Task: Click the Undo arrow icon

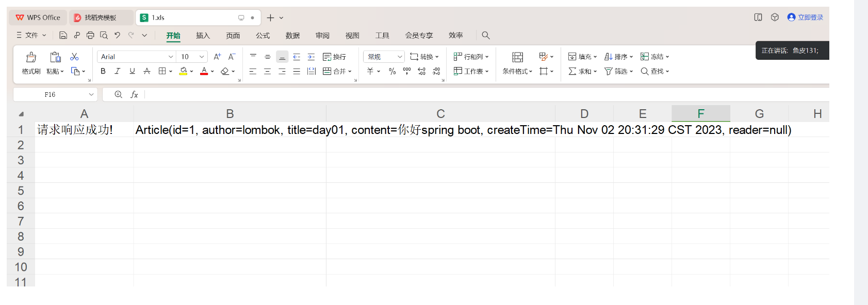Action: (x=117, y=35)
